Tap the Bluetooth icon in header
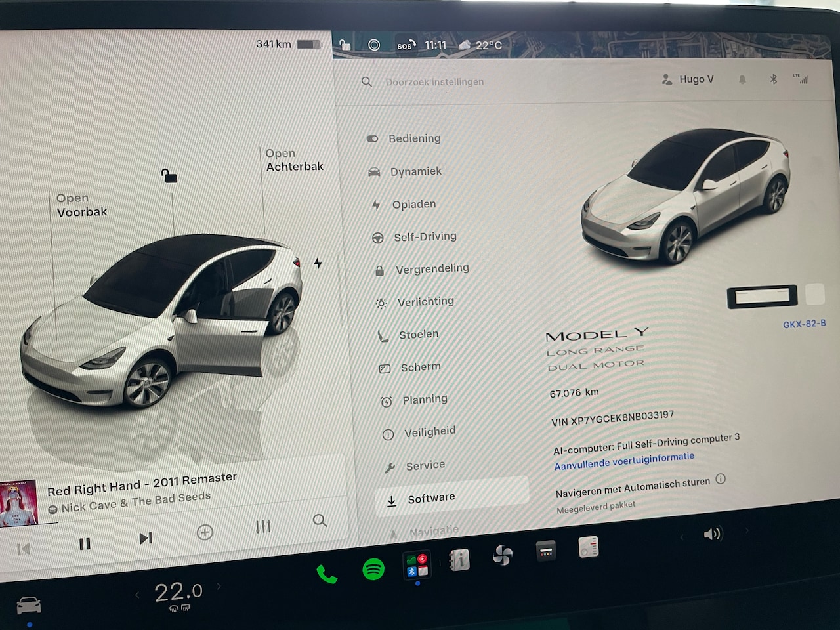 (773, 79)
